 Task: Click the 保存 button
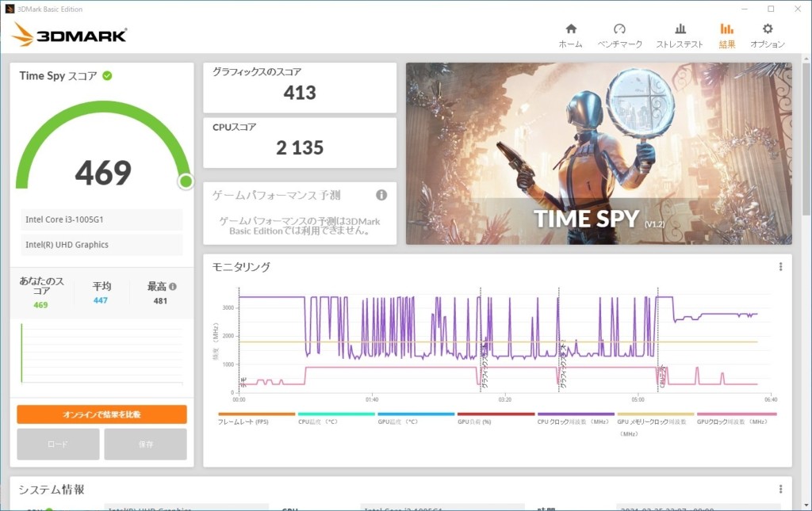(x=146, y=444)
